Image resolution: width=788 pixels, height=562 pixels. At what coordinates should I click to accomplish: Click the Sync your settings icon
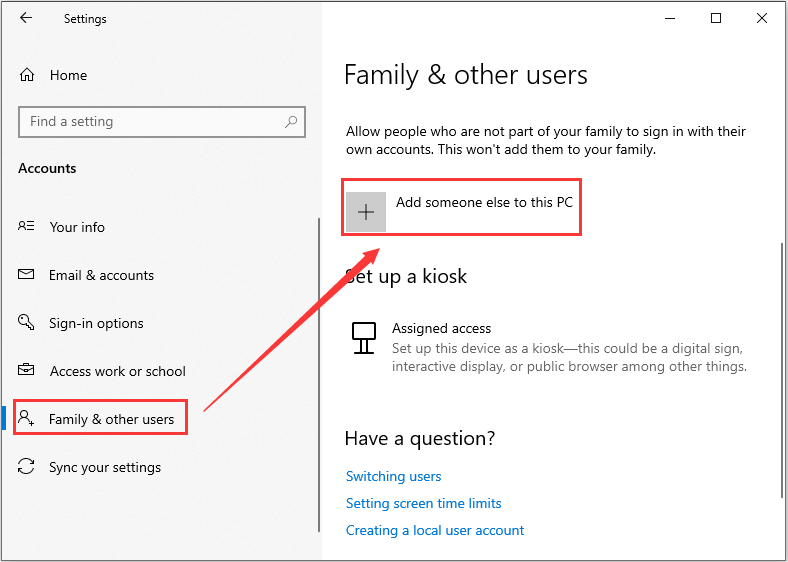pos(27,467)
